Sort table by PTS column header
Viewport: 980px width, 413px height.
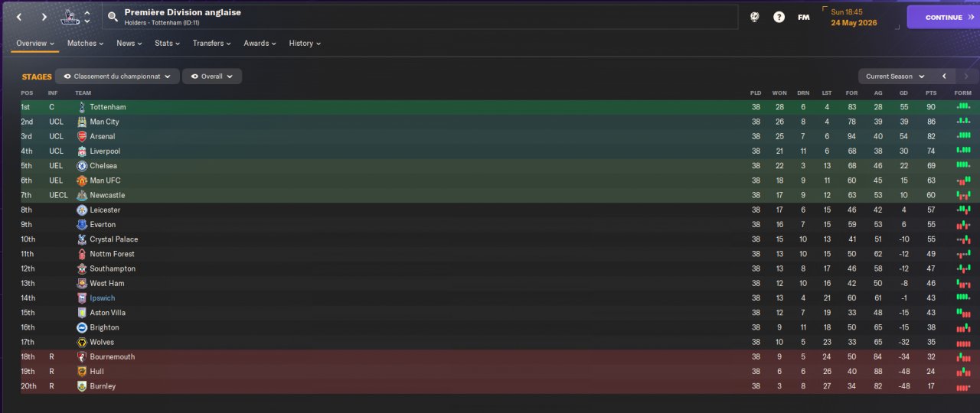[x=930, y=93]
